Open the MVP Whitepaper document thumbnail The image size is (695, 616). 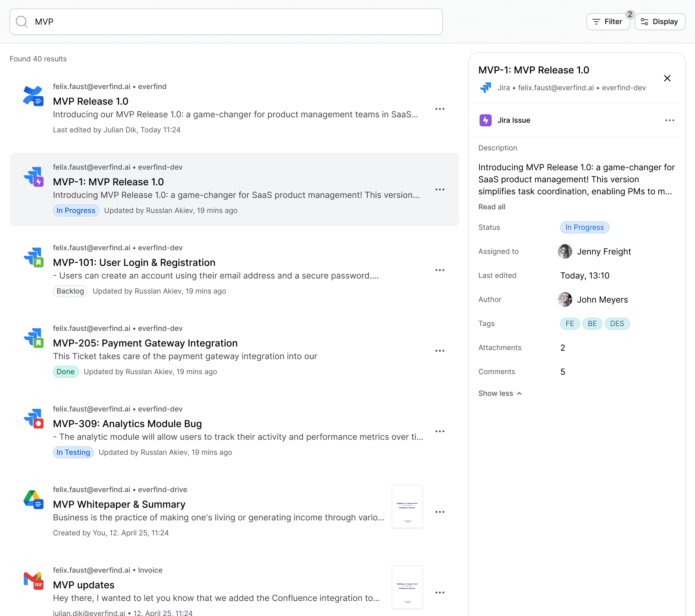tap(407, 507)
